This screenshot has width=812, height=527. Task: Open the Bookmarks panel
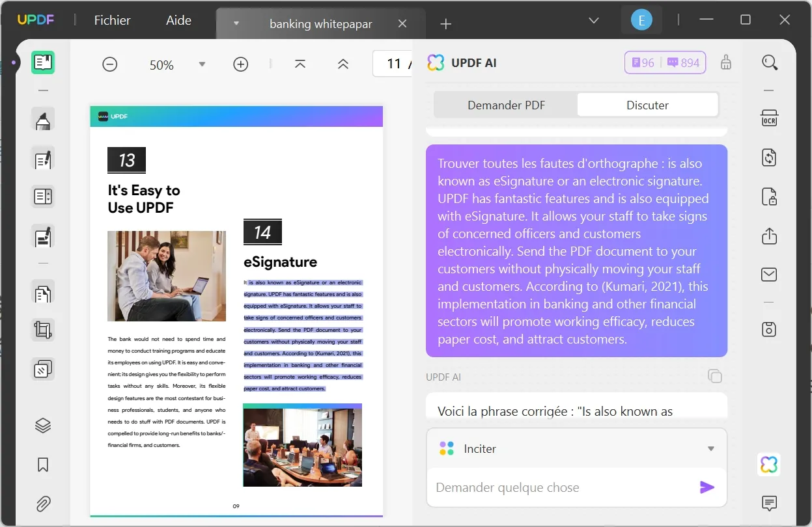tap(43, 465)
